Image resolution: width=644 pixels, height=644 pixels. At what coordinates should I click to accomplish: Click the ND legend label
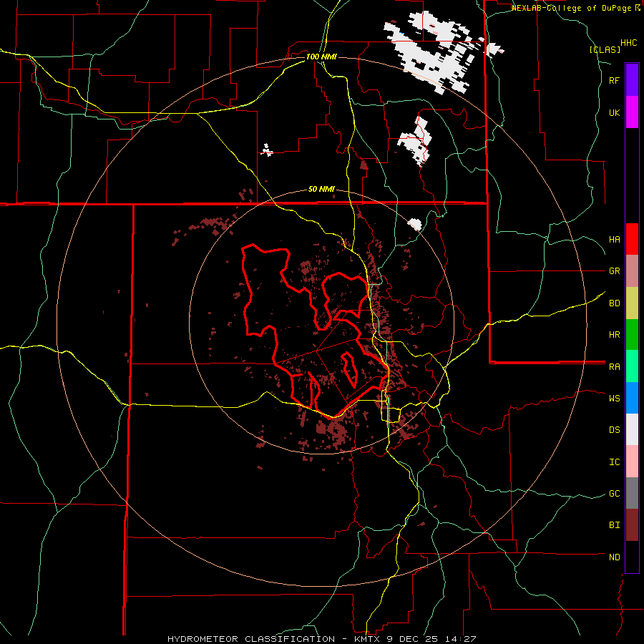(x=614, y=557)
